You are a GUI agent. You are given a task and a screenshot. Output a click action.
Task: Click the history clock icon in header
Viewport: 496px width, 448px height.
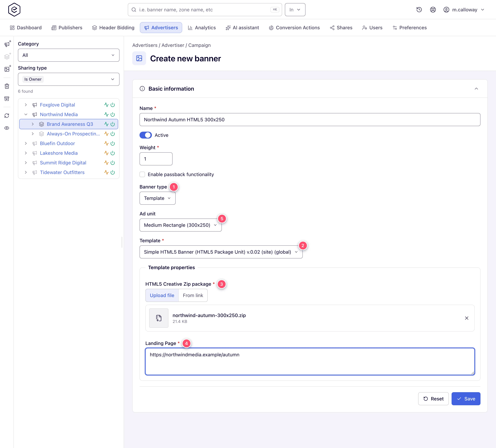pyautogui.click(x=419, y=10)
